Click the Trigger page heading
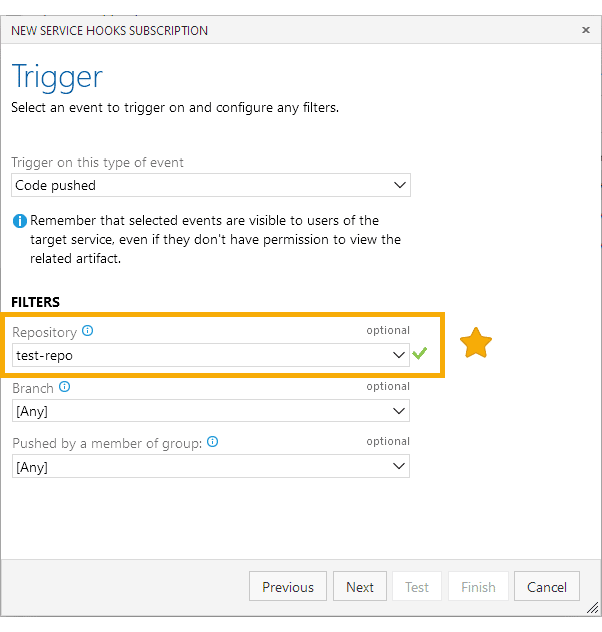The width and height of the screenshot is (602, 632). 57,77
